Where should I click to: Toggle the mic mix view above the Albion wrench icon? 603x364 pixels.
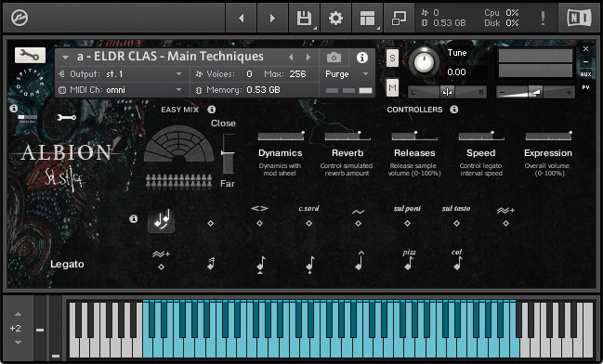tap(27, 117)
